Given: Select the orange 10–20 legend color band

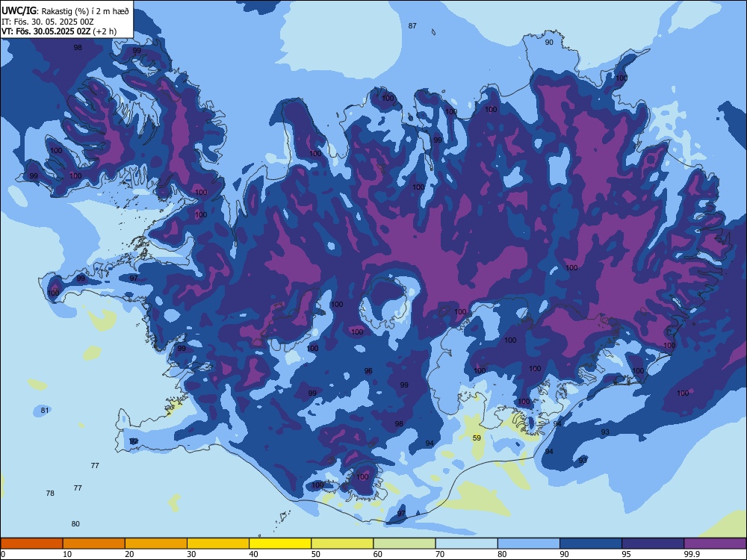Looking at the screenshot, I should [94, 544].
